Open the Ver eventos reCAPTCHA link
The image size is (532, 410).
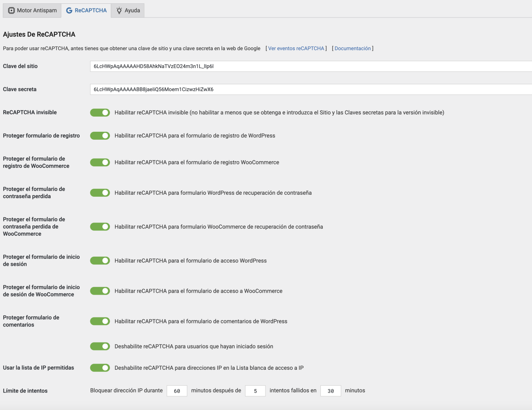tap(296, 49)
